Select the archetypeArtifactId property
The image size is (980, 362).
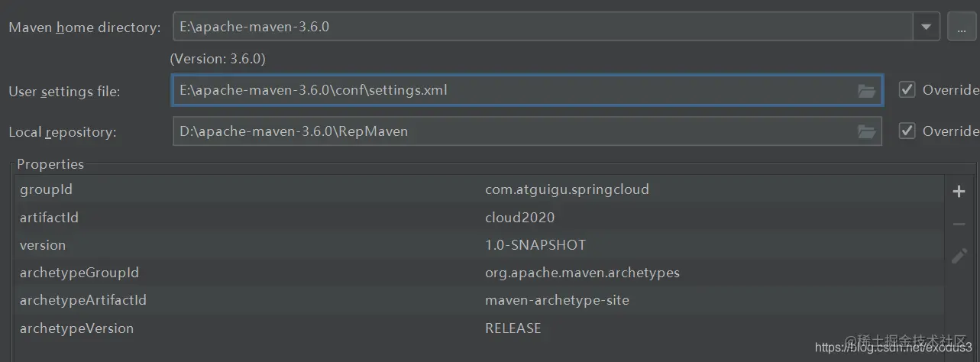(x=83, y=300)
